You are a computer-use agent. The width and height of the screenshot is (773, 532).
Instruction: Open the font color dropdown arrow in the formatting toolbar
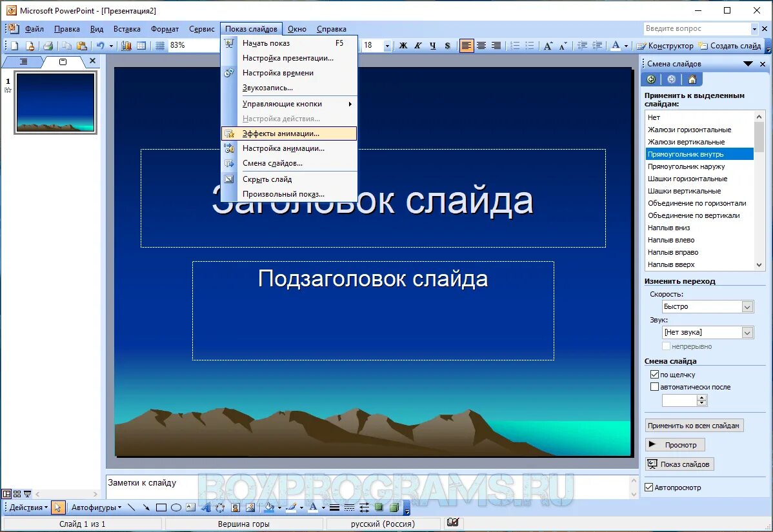coord(626,46)
